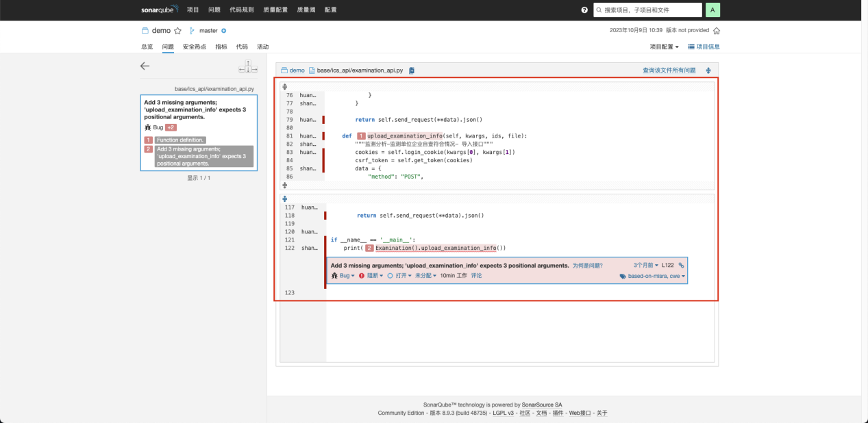Image resolution: width=868 pixels, height=423 pixels.
Task: Click the download icon on the code panel
Action: point(709,70)
